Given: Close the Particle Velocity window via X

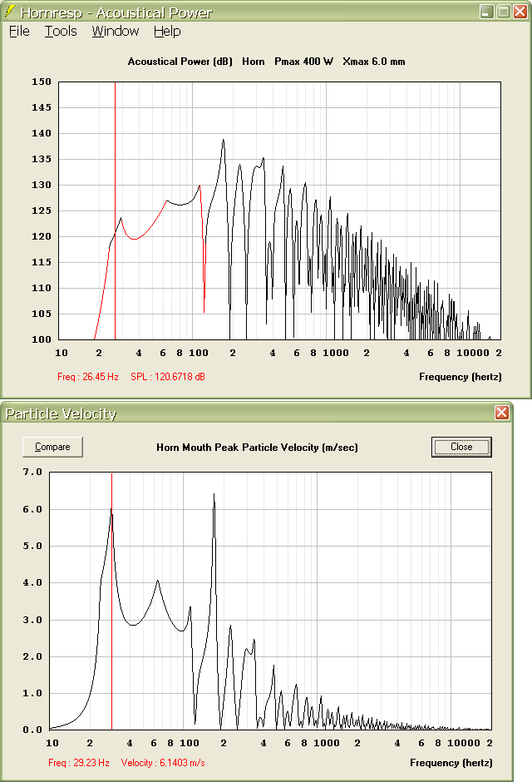Looking at the screenshot, I should click(x=501, y=413).
